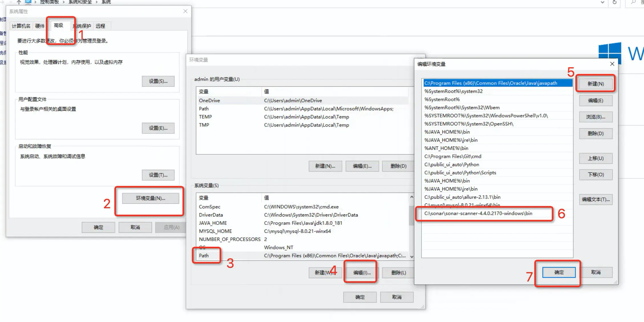The width and height of the screenshot is (644, 322).
Task: Click 浏览(B) in the edit variable dialog
Action: [596, 117]
